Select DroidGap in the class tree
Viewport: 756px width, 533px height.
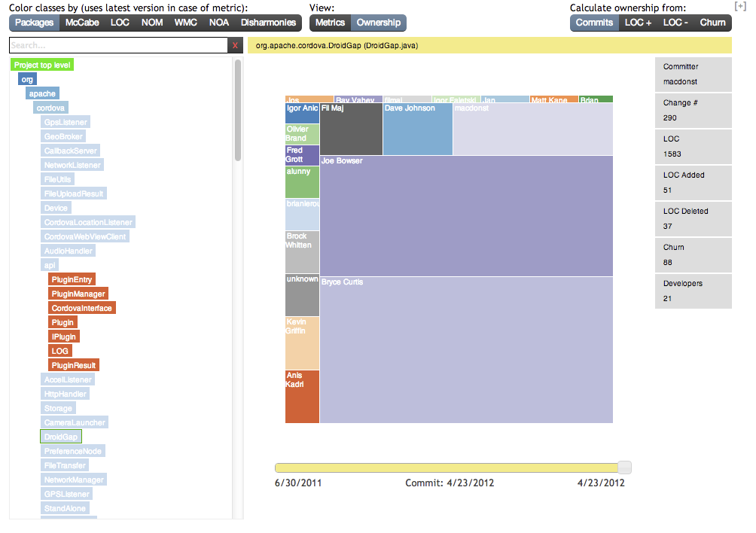coord(61,437)
